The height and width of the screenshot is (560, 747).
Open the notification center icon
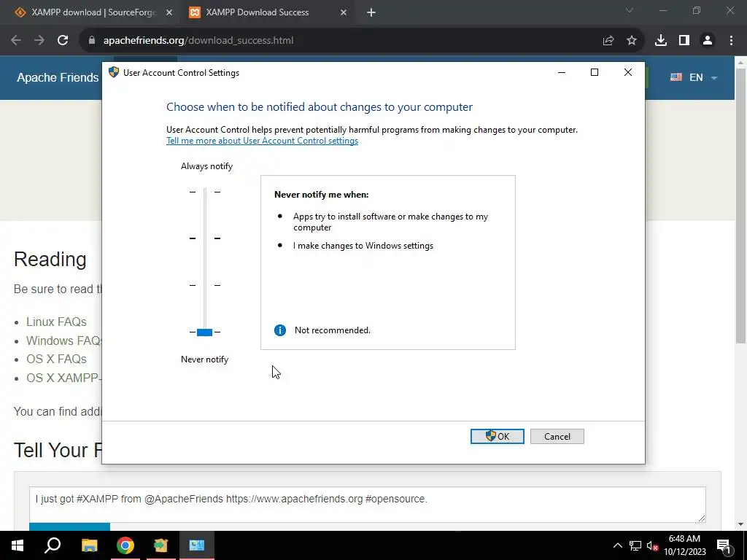coord(724,545)
